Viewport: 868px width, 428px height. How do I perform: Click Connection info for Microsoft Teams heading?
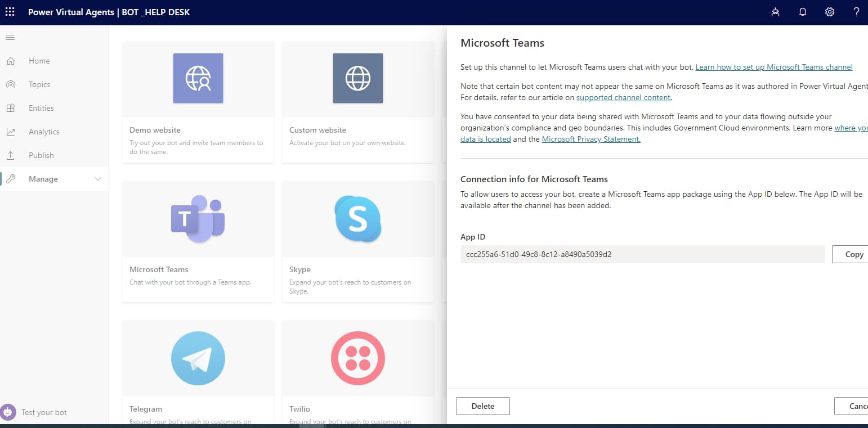click(534, 179)
